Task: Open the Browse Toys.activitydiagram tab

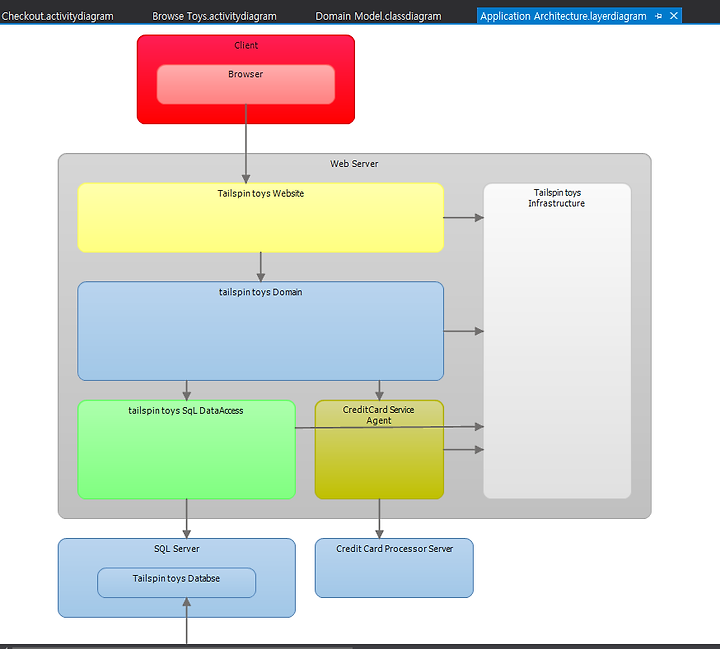Action: 214,16
